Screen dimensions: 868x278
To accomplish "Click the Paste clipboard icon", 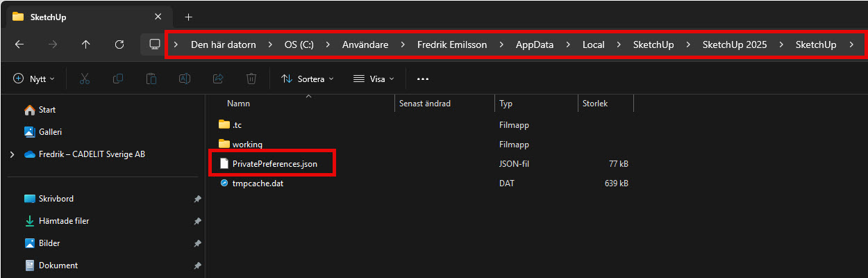I will [x=151, y=79].
